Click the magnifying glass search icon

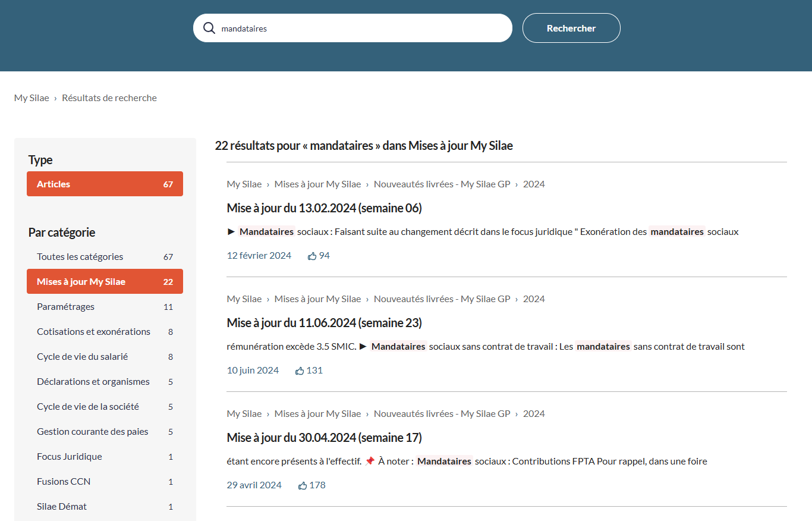pos(209,28)
